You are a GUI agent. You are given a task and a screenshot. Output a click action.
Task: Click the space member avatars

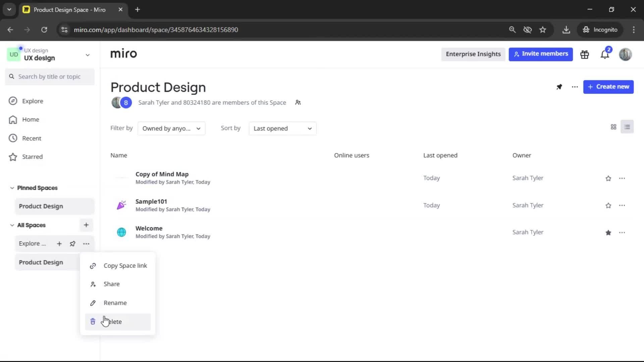coord(121,103)
